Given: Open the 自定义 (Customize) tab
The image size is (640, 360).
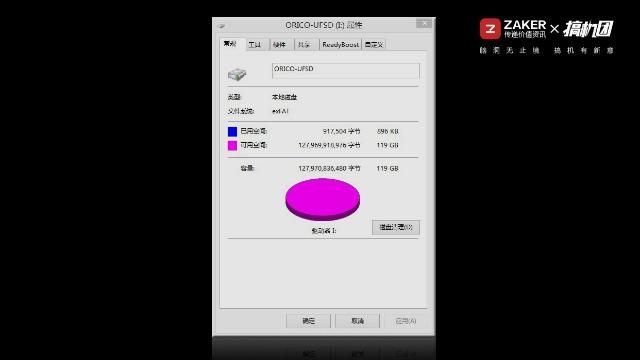Looking at the screenshot, I should (x=374, y=44).
